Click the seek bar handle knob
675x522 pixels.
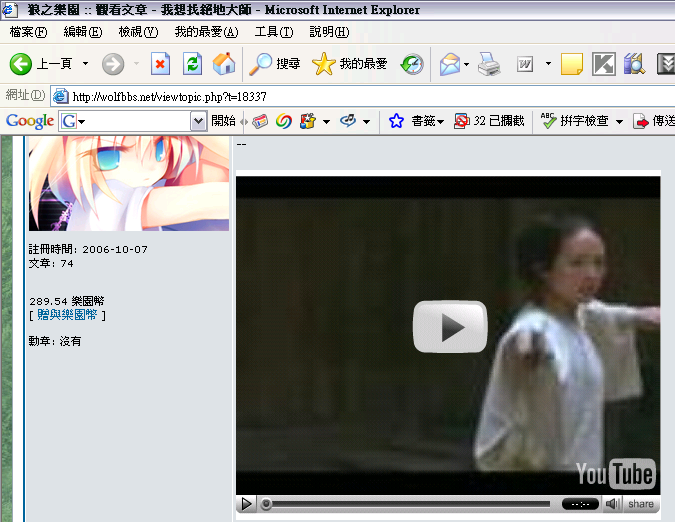coord(266,504)
